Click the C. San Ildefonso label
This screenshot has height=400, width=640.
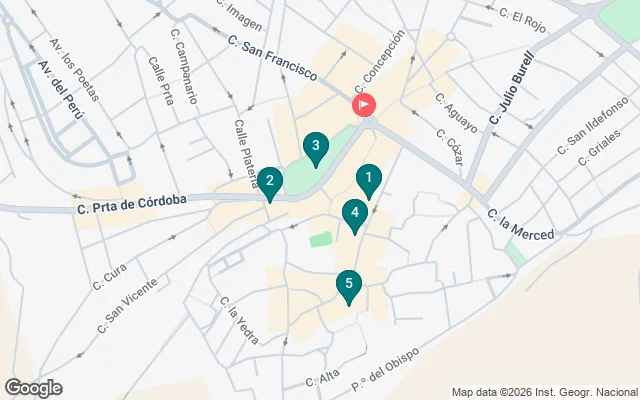click(593, 126)
